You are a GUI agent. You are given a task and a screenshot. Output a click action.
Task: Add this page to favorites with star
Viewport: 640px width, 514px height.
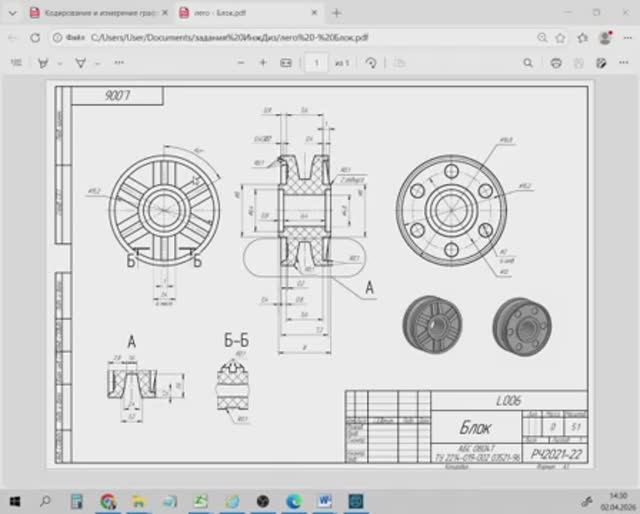pos(560,38)
